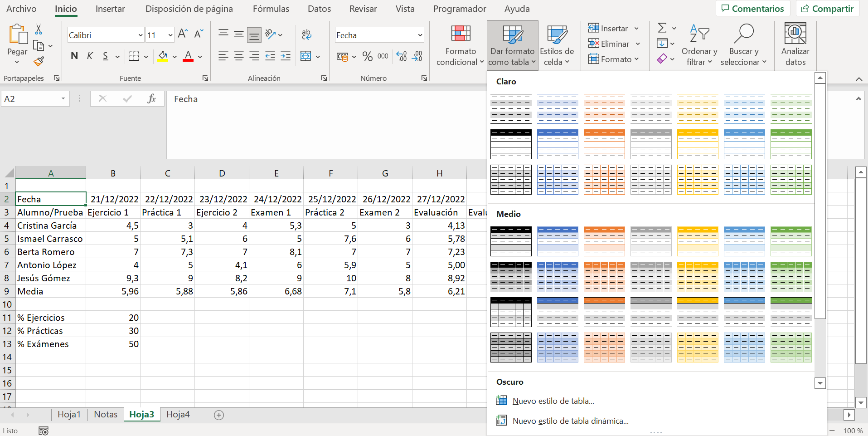Screen dimensions: 868x436
Task: Click the percent style icon
Action: pyautogui.click(x=368, y=56)
